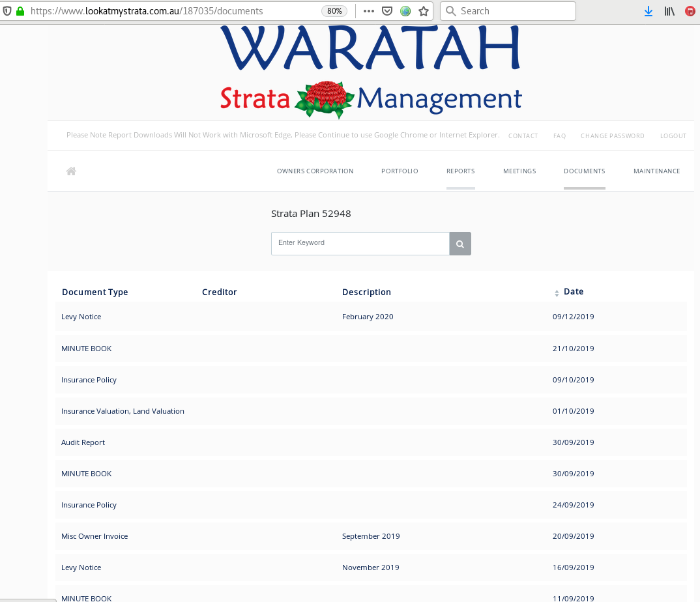This screenshot has width=700, height=602.
Task: Open the Library icon in browser toolbar
Action: 669,11
